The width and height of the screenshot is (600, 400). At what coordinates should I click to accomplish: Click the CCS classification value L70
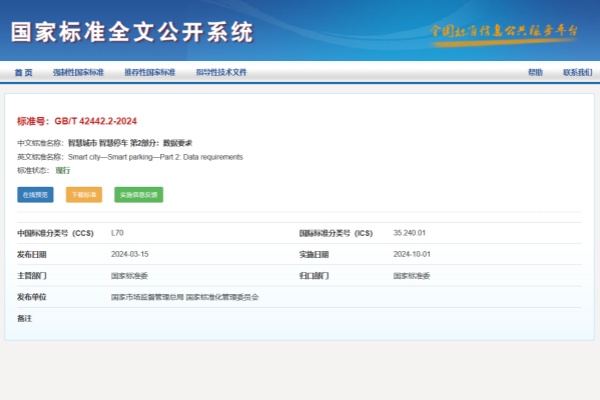[x=117, y=232]
